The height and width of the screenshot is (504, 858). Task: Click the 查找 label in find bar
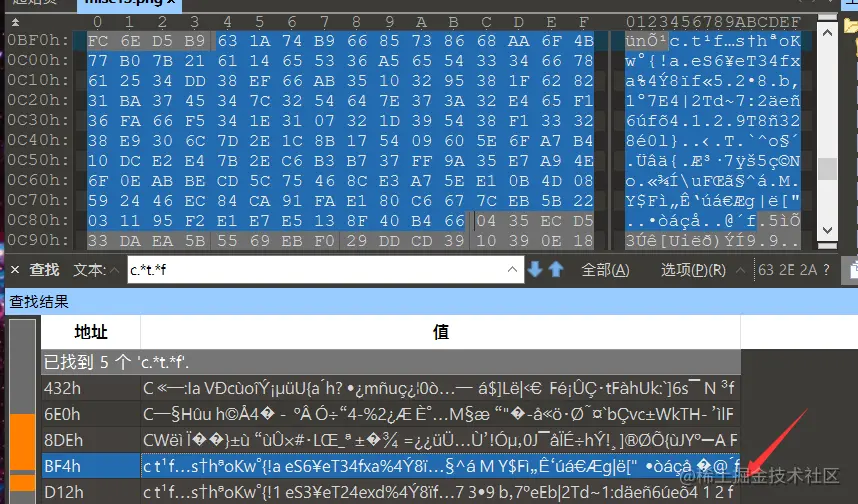(44, 270)
